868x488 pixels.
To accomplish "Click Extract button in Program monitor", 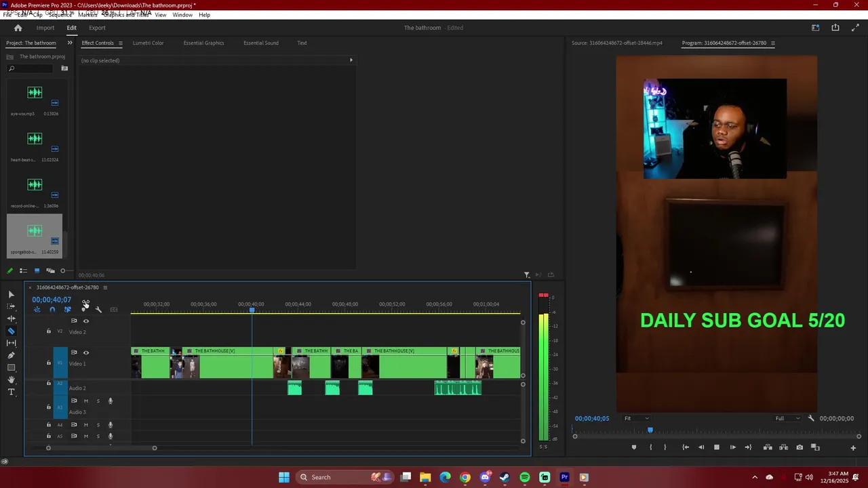I will coord(783,447).
